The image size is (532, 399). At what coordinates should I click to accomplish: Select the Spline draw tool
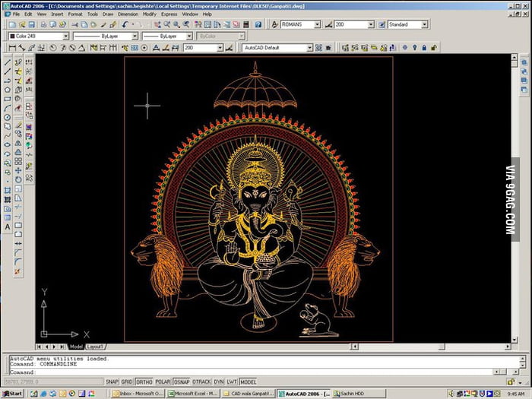7,136
